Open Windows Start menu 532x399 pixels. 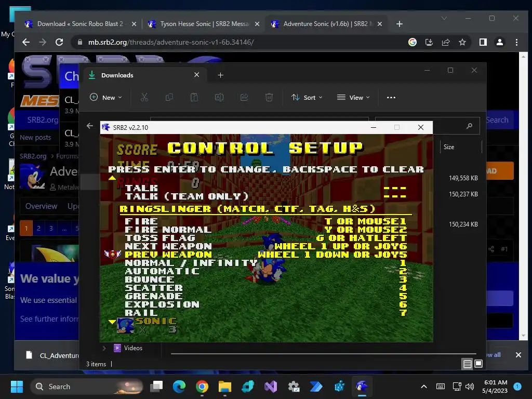click(x=17, y=387)
